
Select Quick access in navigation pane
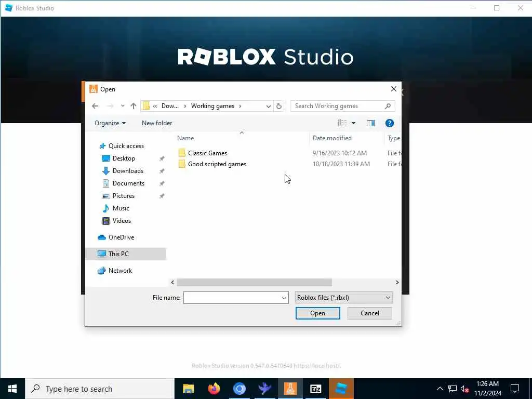tap(126, 146)
